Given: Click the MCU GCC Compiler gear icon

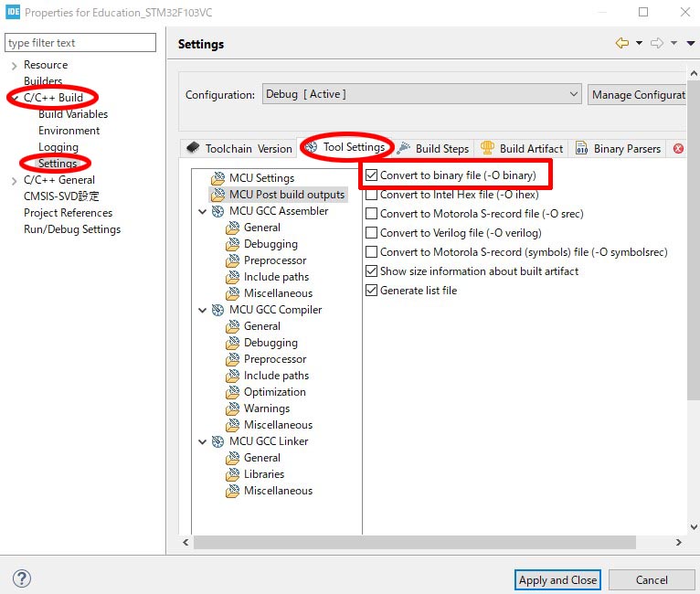Looking at the screenshot, I should click(217, 310).
